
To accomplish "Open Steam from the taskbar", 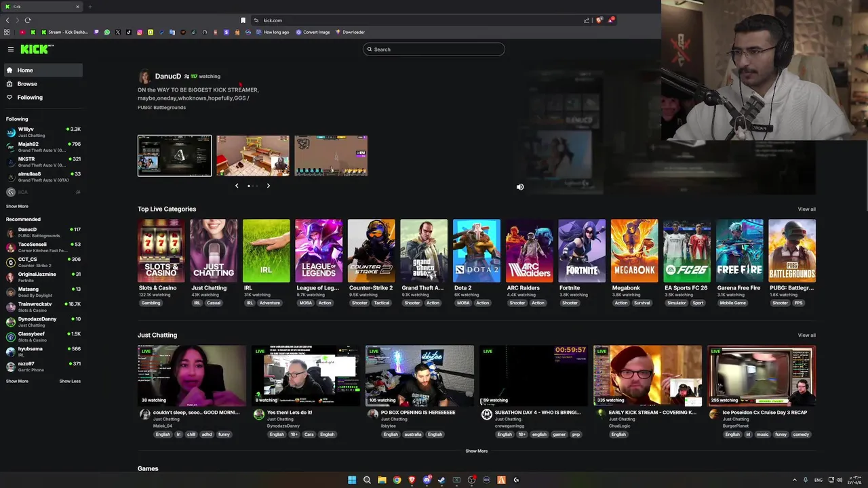I will [441, 480].
